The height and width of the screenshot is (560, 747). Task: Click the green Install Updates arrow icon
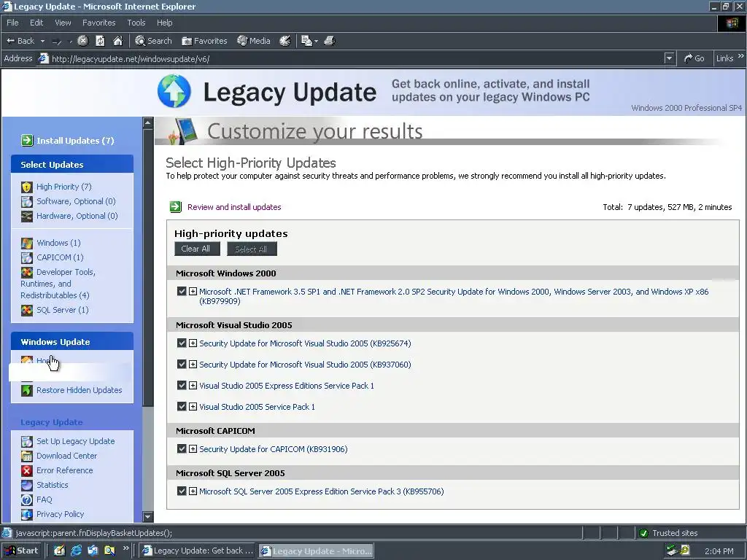[x=27, y=141]
